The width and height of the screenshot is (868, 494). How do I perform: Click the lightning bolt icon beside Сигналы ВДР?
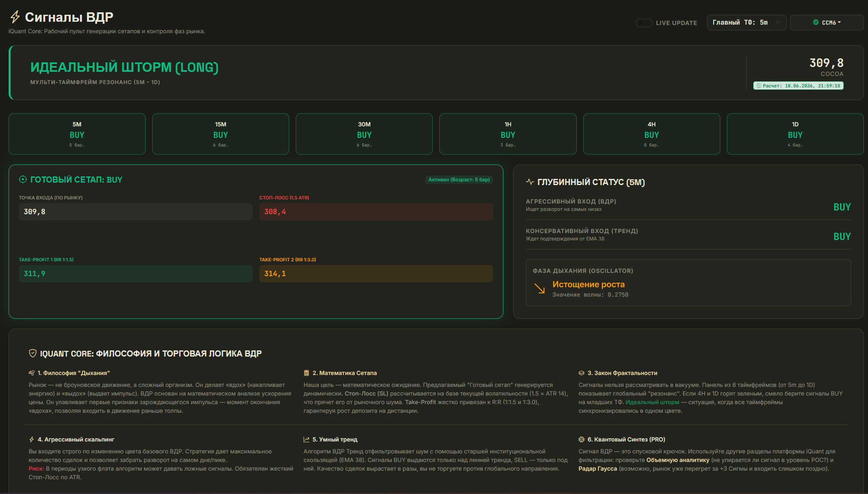[x=15, y=17]
